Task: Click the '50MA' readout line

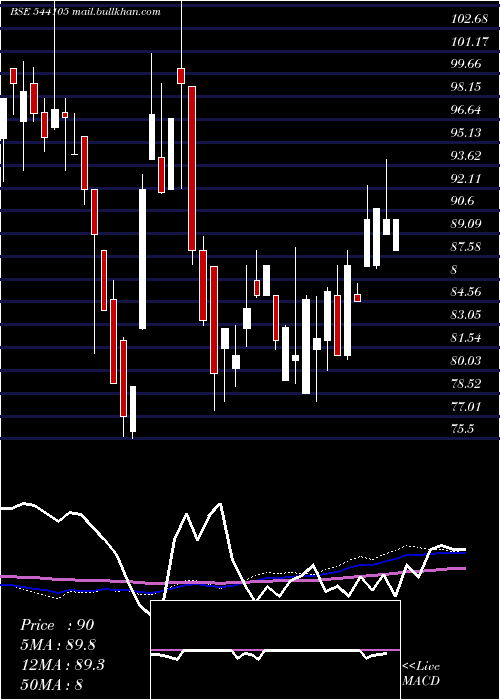Action: tap(51, 685)
